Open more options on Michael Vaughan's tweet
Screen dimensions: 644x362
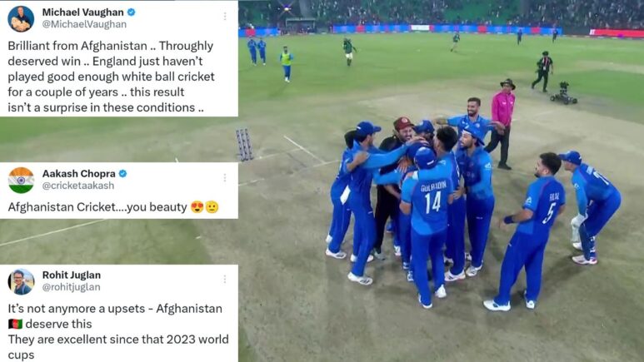pos(225,16)
